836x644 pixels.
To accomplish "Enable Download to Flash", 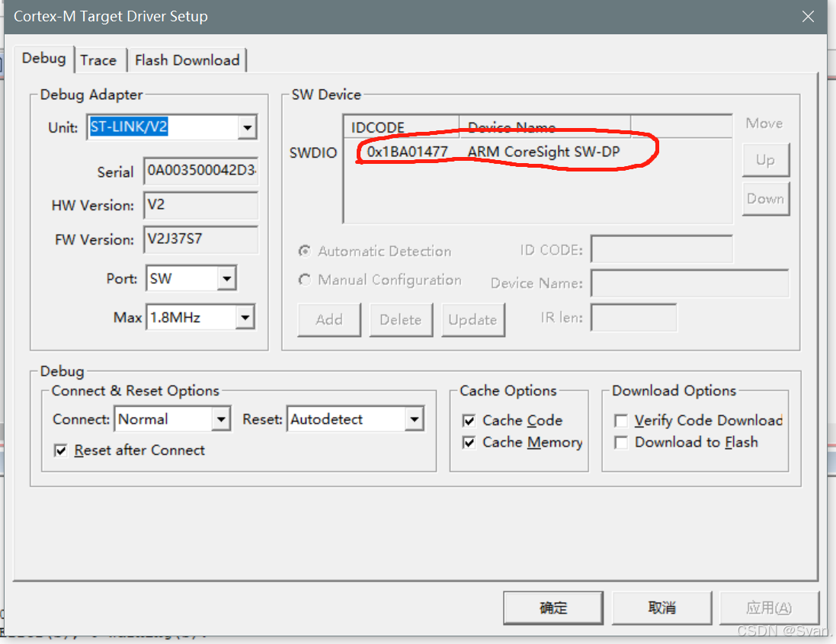I will (620, 443).
